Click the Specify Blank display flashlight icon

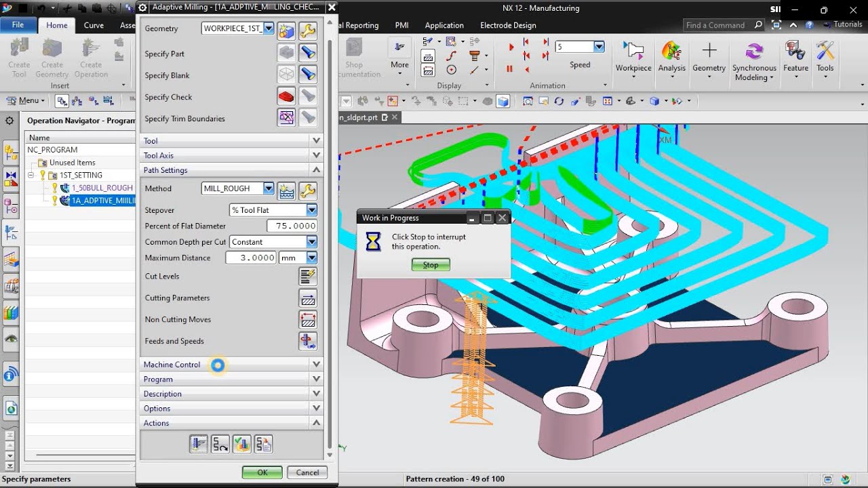pyautogui.click(x=308, y=75)
